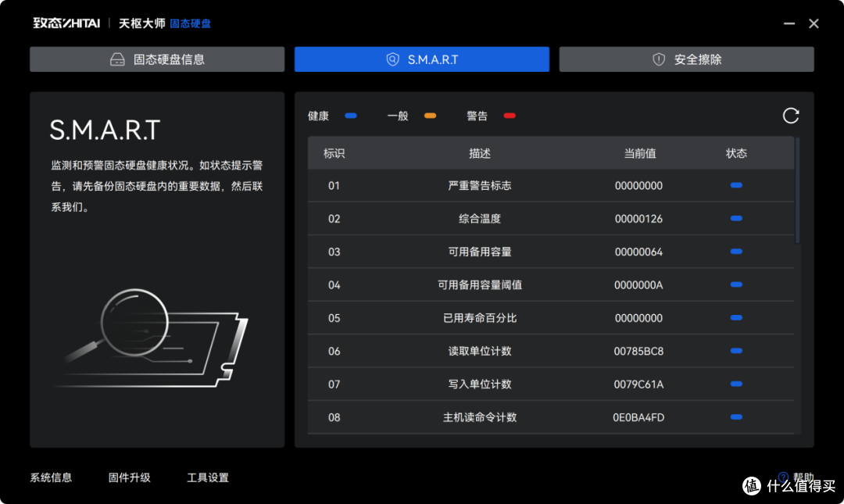Click status indicator of 可用备用容量阈值 row

[x=736, y=284]
